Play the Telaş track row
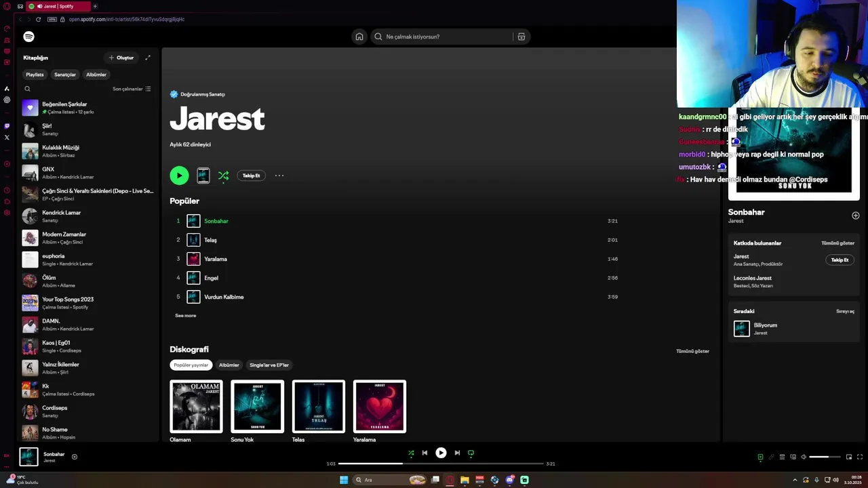868x488 pixels. (x=397, y=240)
